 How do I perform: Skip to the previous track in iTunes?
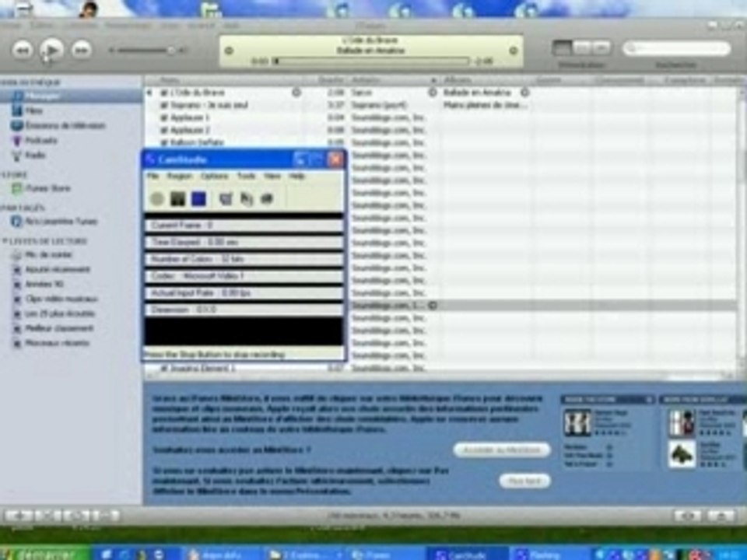tap(22, 50)
